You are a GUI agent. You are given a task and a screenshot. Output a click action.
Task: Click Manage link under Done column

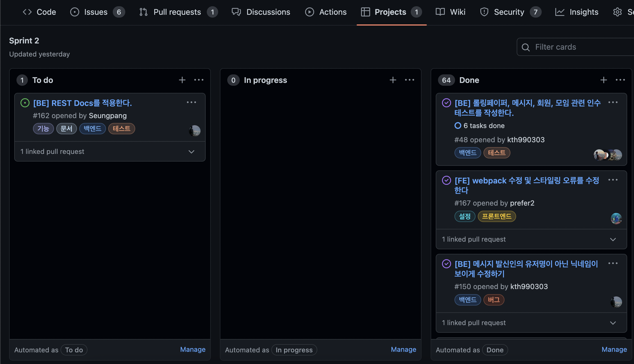pos(614,350)
